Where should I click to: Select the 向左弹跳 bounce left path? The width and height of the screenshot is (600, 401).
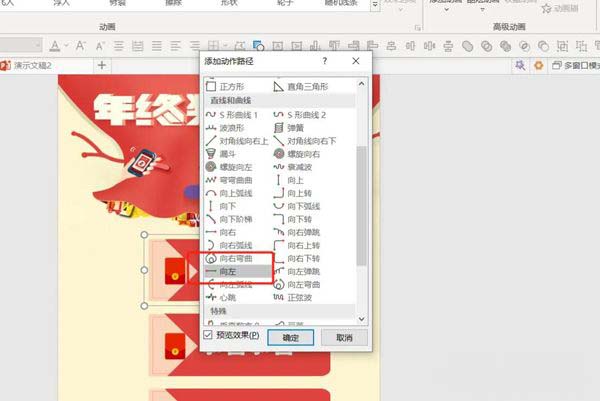tap(297, 271)
